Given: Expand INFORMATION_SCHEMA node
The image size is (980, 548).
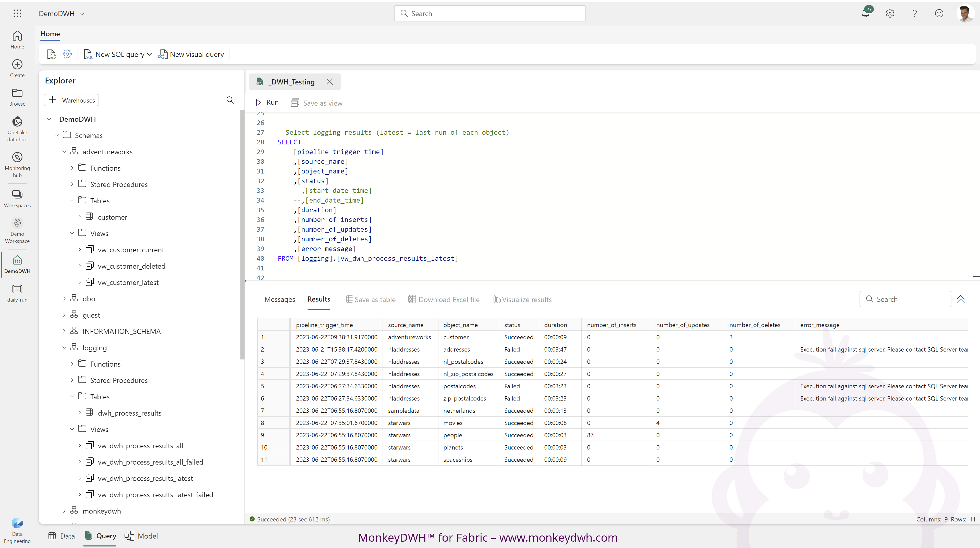Looking at the screenshot, I should pos(64,332).
